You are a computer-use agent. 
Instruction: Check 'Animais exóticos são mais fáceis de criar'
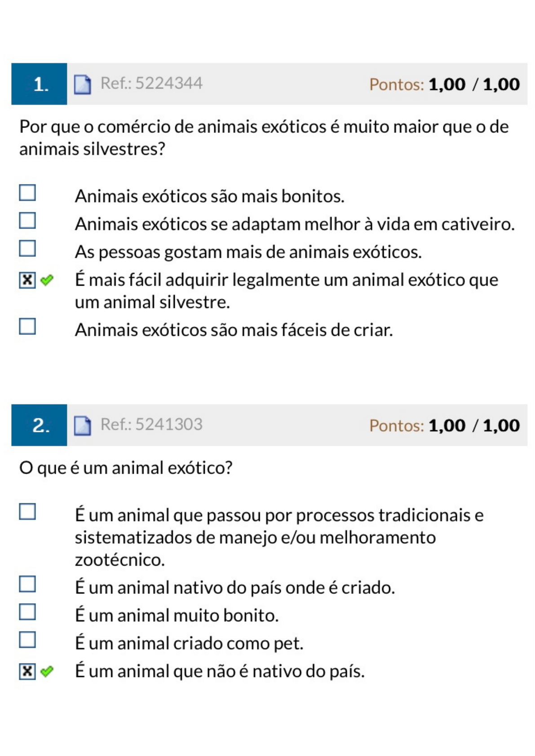(x=27, y=326)
